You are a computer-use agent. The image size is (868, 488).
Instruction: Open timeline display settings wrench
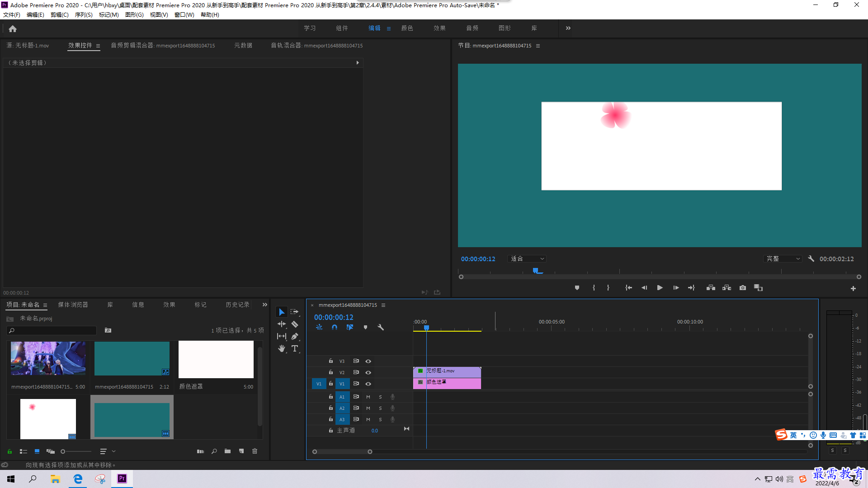(381, 327)
